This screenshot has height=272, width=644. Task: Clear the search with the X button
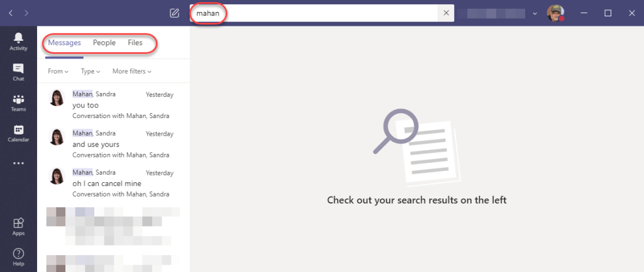pos(447,13)
